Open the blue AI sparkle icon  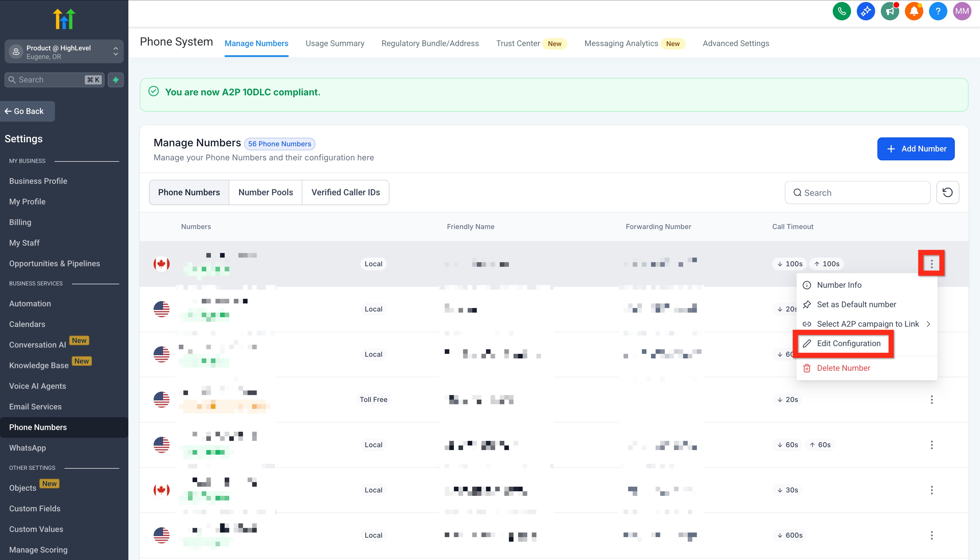coord(866,11)
